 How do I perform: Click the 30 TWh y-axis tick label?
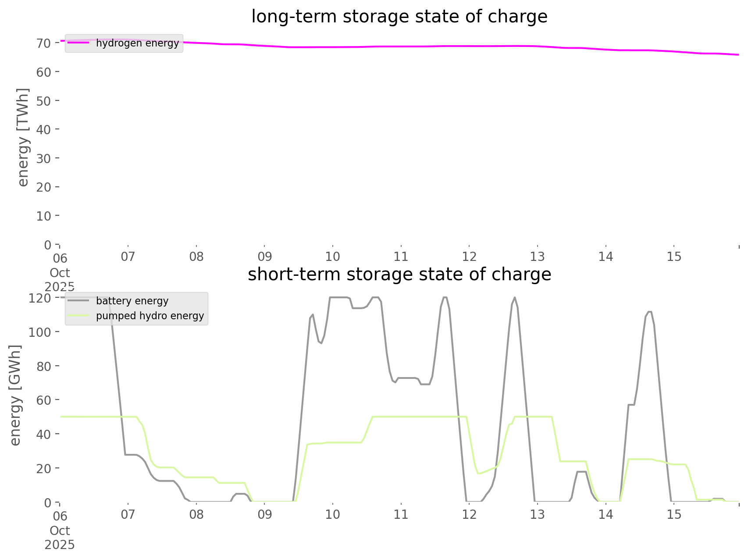(x=44, y=158)
